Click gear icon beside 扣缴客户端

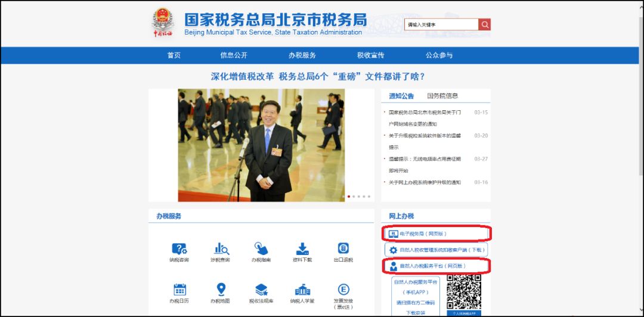tap(393, 250)
